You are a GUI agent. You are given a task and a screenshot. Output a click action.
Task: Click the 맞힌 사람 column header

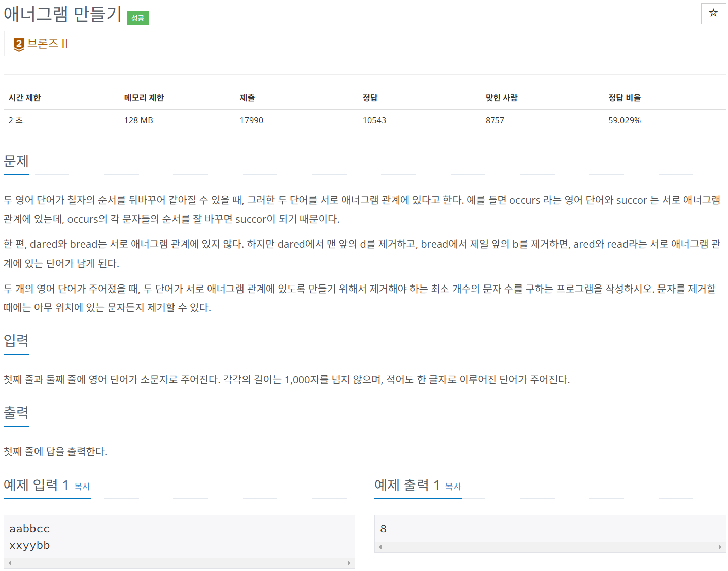tap(501, 98)
